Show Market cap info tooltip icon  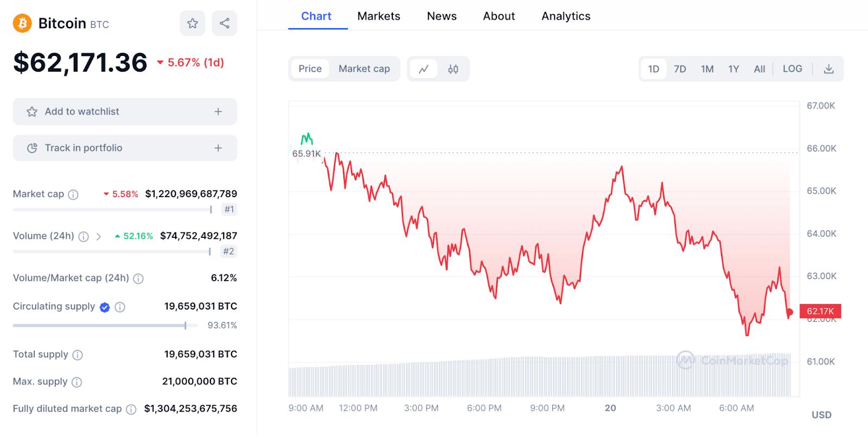73,194
